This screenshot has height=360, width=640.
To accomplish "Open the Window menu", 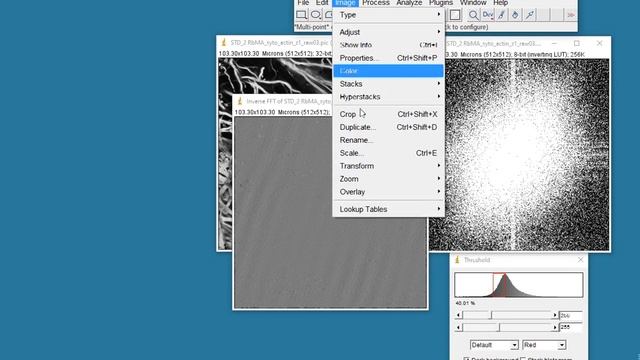I will (x=473, y=3).
